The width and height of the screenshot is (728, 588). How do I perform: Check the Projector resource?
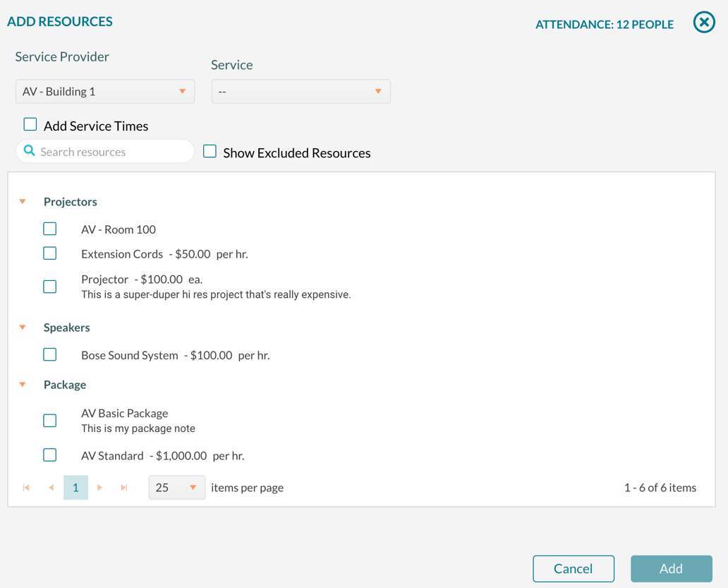[x=49, y=287]
